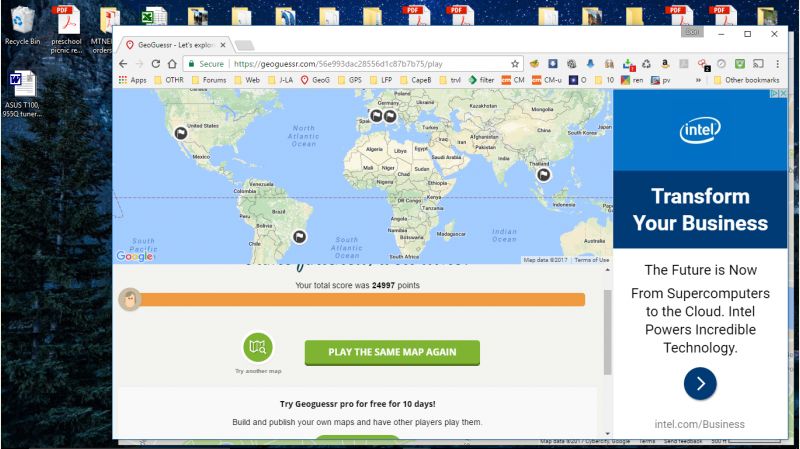The image size is (800, 449).
Task: Click the flag marker near Thailand
Action: coord(544,175)
